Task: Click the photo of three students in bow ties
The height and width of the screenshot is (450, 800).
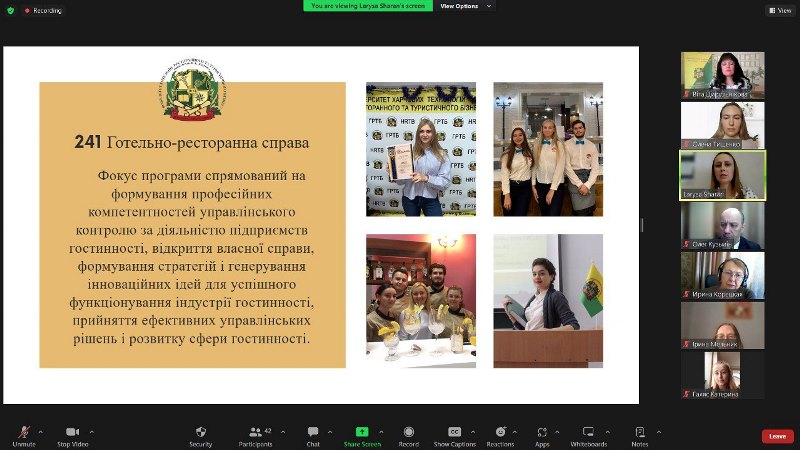Action: click(548, 149)
